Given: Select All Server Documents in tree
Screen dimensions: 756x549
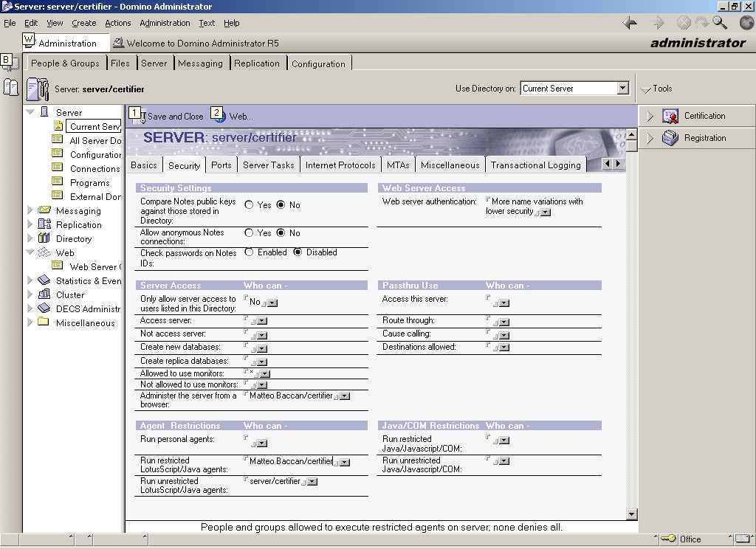Looking at the screenshot, I should 95,140.
